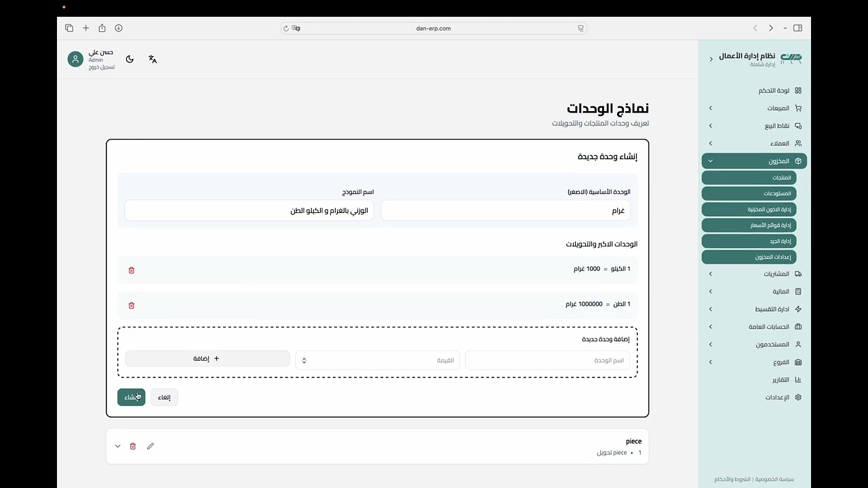The width and height of the screenshot is (868, 488).
Task: Click the customers people icon
Action: click(x=798, y=143)
